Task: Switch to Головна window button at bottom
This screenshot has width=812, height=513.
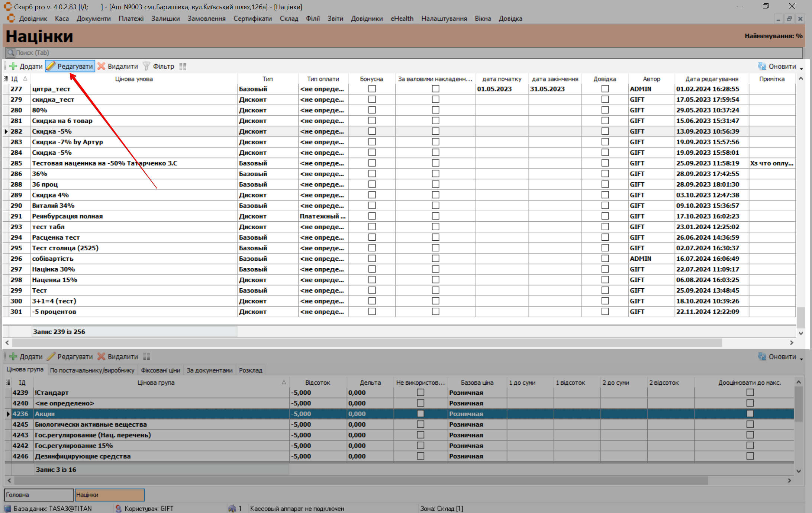Action: tap(39, 495)
